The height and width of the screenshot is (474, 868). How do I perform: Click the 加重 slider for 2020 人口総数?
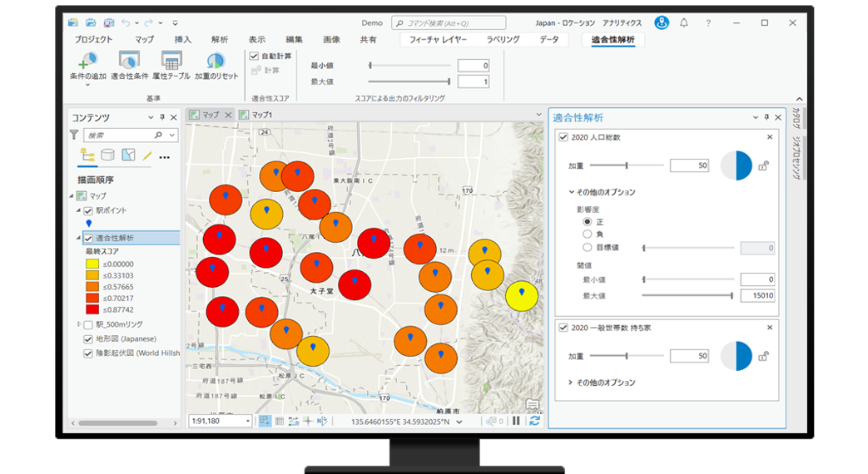pyautogui.click(x=626, y=165)
